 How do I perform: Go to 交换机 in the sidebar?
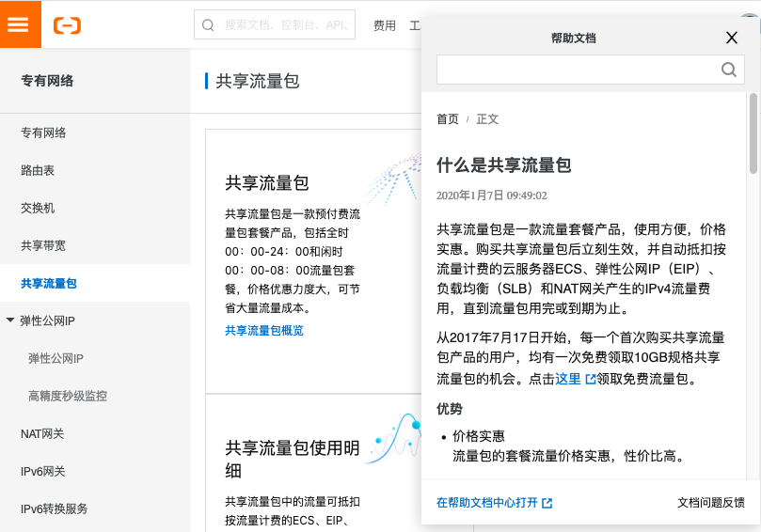click(x=38, y=208)
